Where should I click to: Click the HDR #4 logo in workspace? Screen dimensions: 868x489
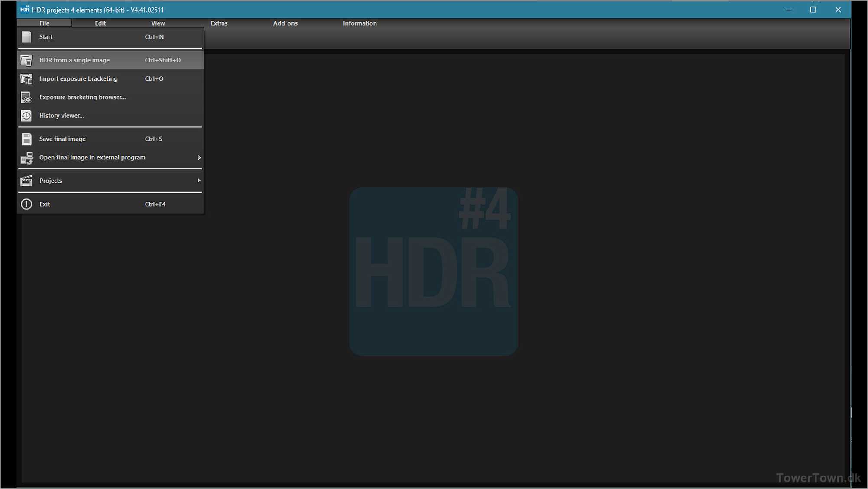tap(433, 271)
